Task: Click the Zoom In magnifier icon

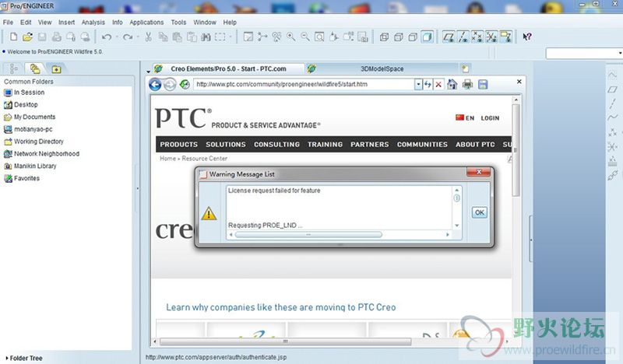Action: coord(290,37)
